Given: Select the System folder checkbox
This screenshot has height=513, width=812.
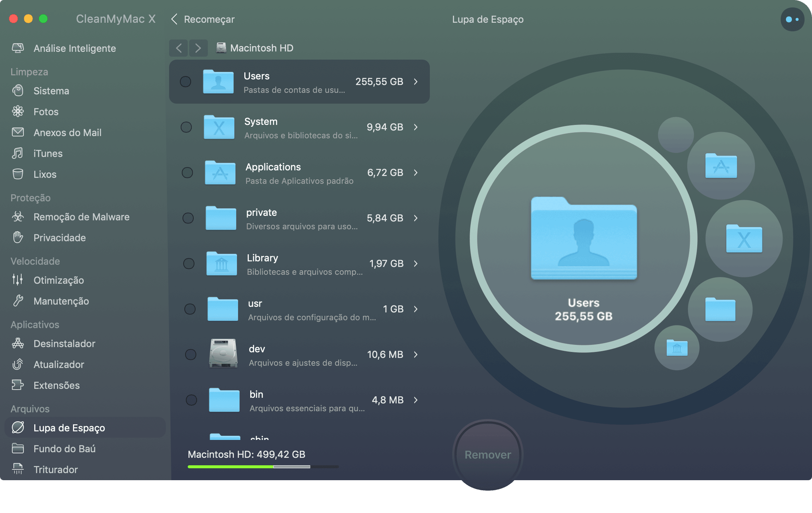Looking at the screenshot, I should (186, 127).
